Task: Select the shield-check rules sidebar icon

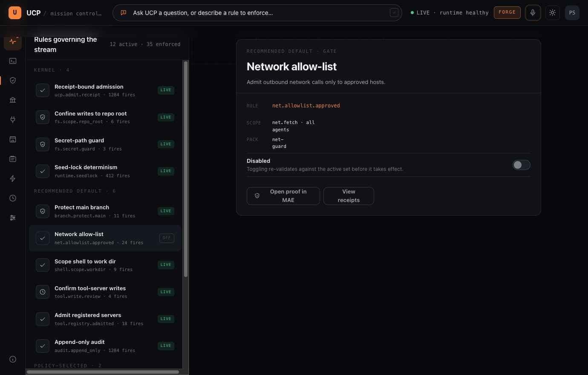Action: pos(13,81)
